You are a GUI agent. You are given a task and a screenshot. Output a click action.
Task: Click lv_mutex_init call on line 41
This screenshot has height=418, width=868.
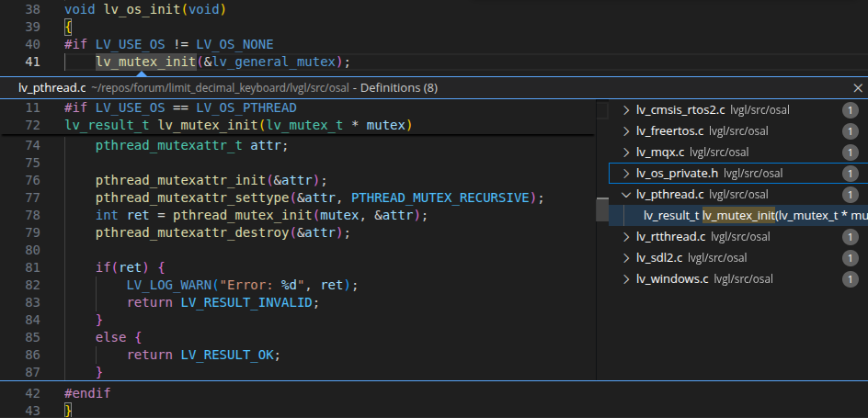tap(144, 62)
